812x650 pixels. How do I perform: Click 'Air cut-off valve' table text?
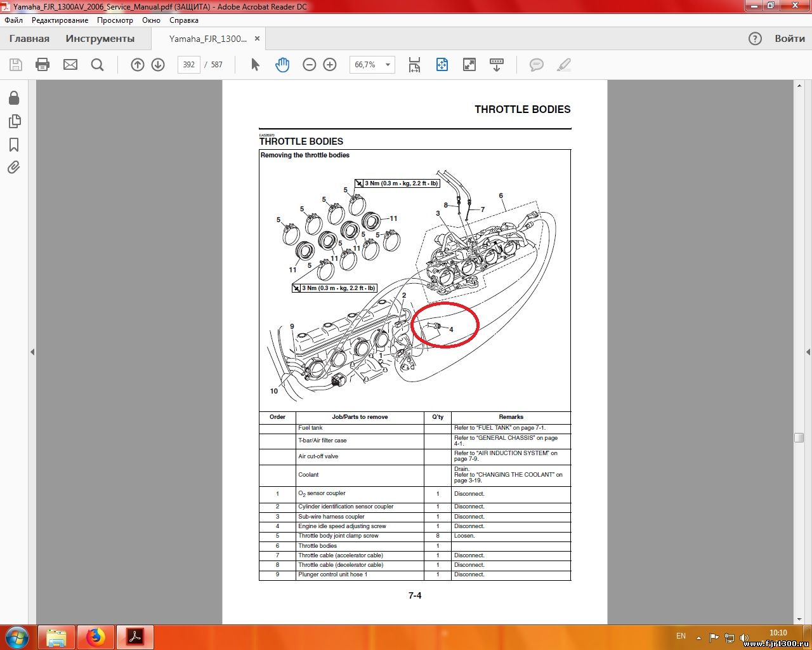click(318, 456)
